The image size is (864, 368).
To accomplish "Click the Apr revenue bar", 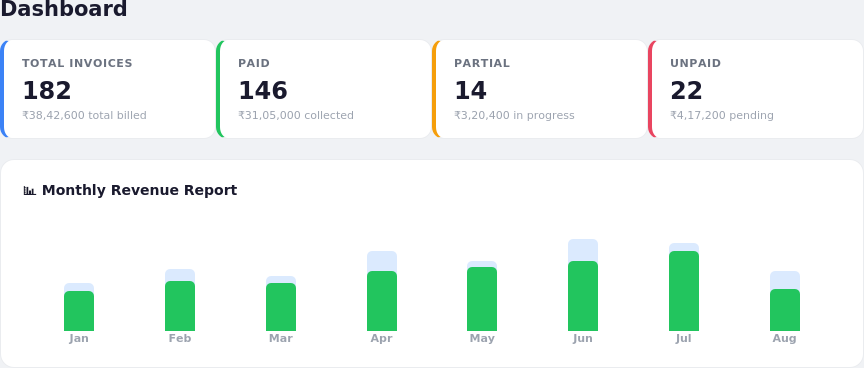I will coord(381,291).
